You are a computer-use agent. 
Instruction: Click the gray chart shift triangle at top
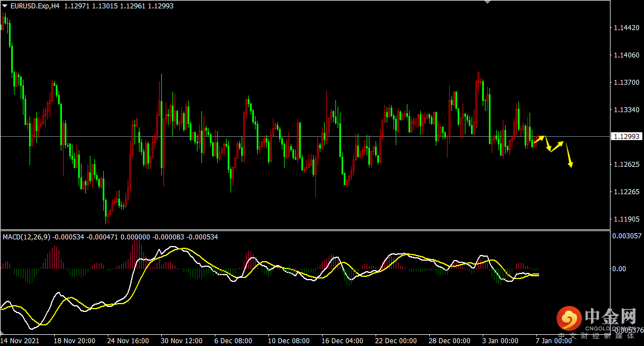click(x=487, y=2)
